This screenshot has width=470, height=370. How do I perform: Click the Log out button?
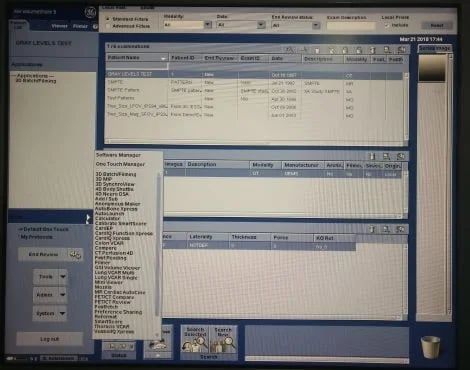click(x=49, y=339)
